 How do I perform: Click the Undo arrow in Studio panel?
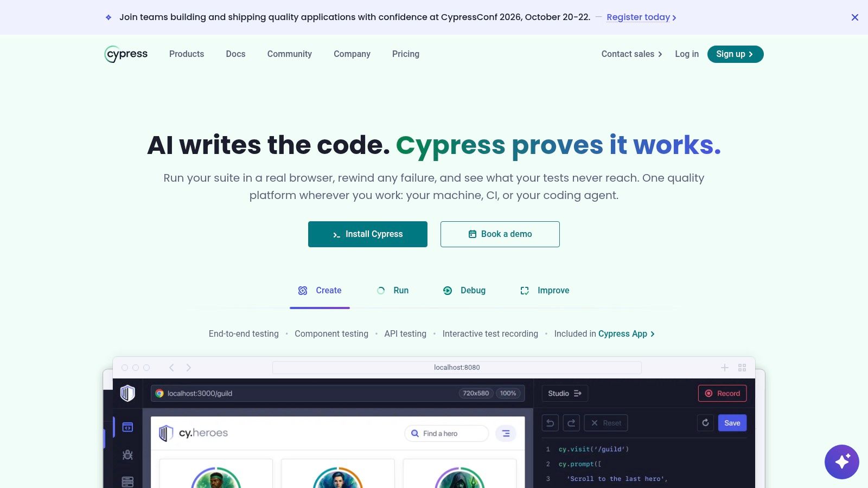tap(550, 423)
